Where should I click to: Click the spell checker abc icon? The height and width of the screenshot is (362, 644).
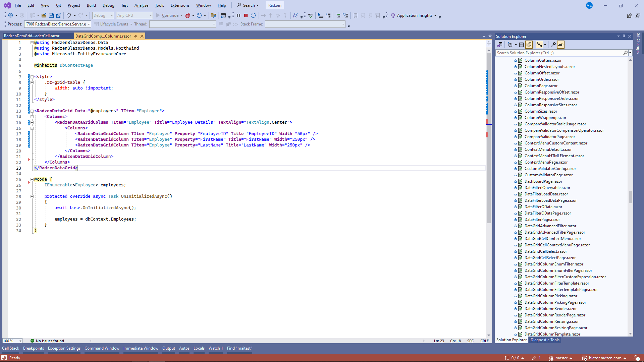coord(311,15)
